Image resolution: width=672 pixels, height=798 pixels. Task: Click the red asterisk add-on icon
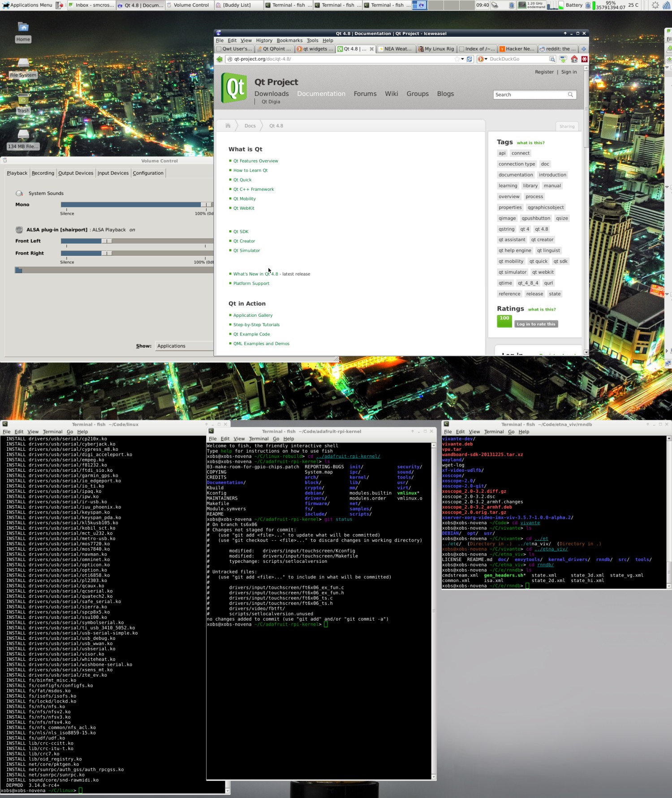click(x=584, y=59)
